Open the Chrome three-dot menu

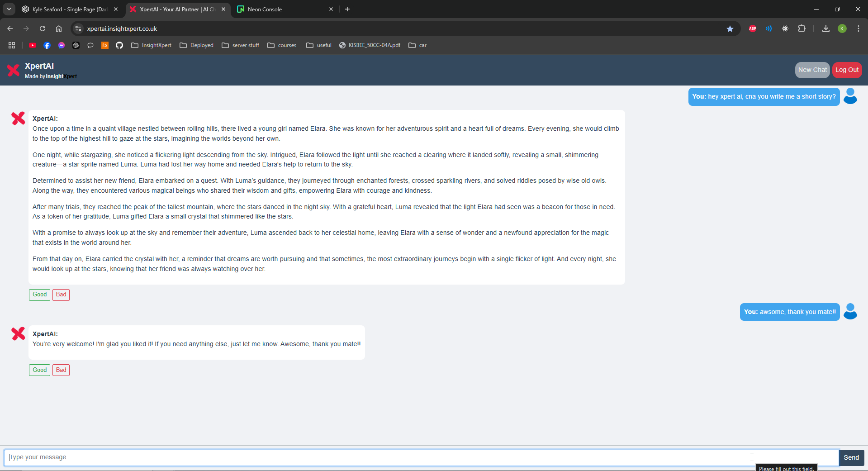(858, 29)
